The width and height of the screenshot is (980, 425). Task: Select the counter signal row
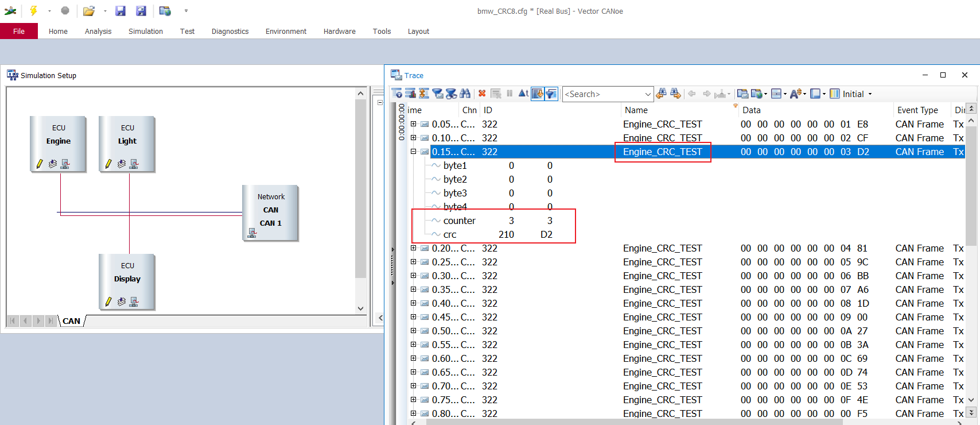coord(493,221)
